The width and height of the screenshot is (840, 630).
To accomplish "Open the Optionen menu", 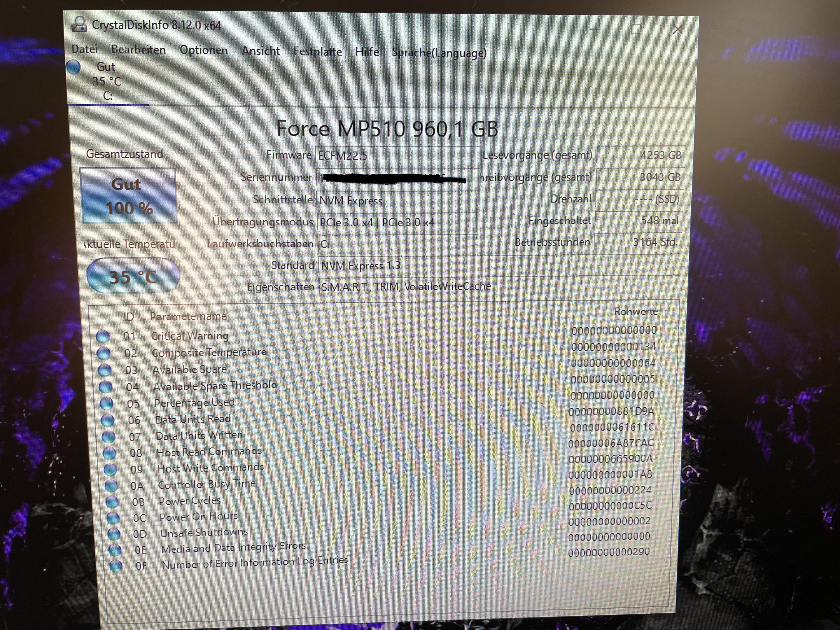I will [203, 51].
